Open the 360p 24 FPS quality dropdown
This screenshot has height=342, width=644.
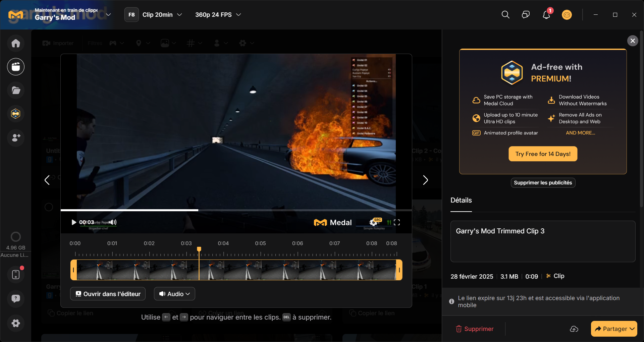click(x=218, y=15)
